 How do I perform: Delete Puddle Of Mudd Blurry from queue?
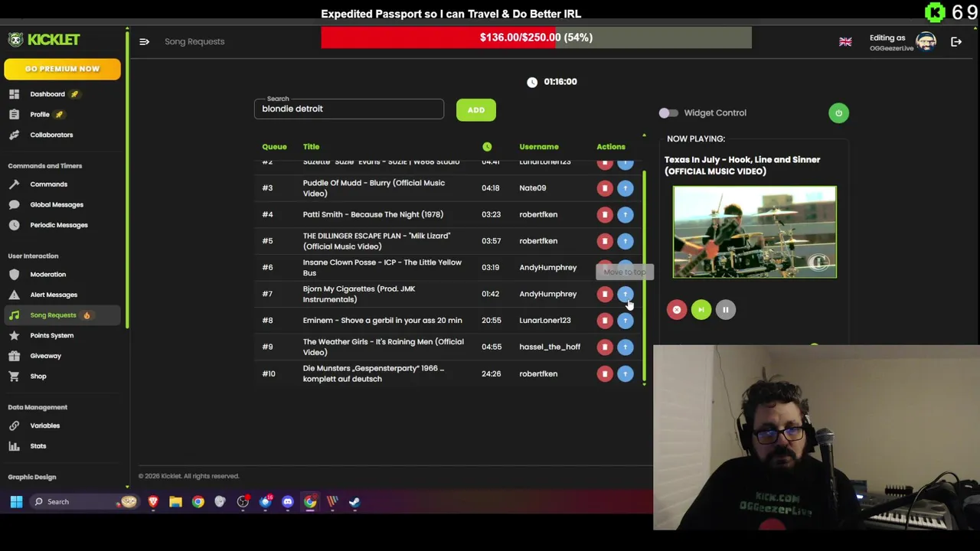pyautogui.click(x=605, y=187)
